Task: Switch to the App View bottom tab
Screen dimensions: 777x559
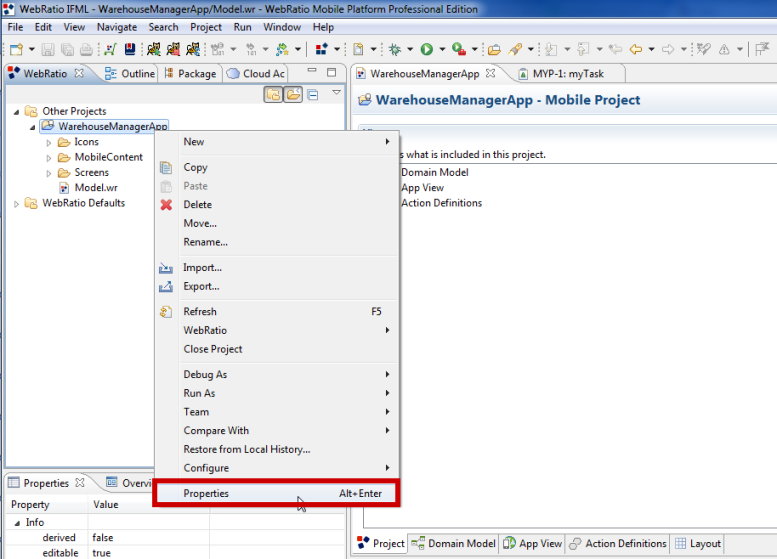Action: point(533,544)
